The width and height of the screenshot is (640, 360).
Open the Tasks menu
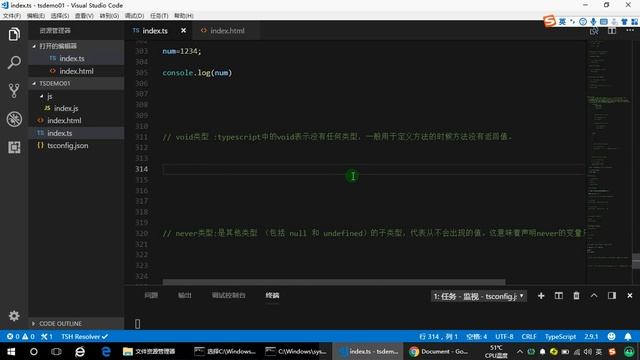(159, 16)
